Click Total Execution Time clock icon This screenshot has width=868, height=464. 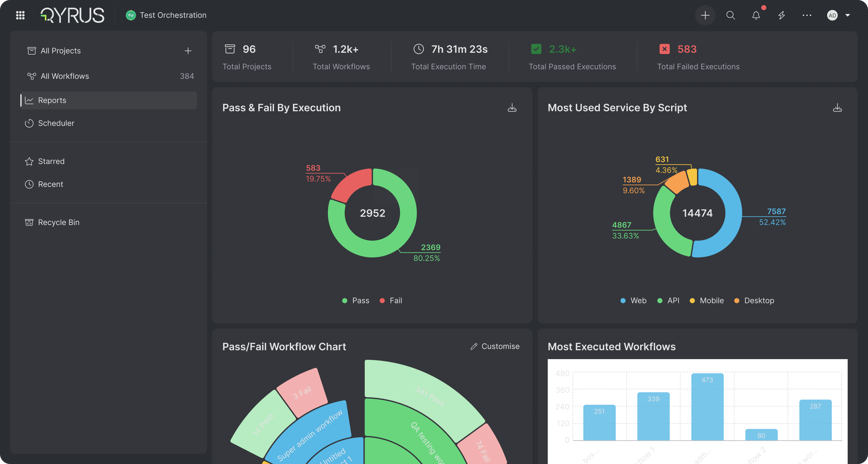[418, 49]
